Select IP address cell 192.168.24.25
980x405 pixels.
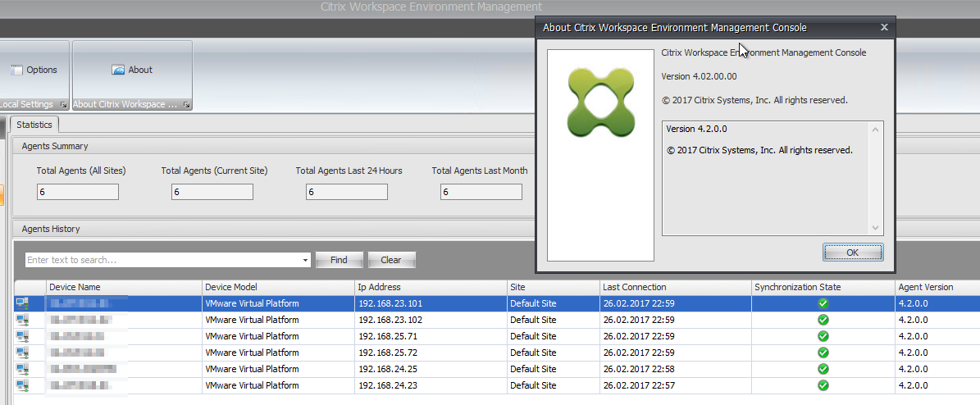(x=431, y=369)
